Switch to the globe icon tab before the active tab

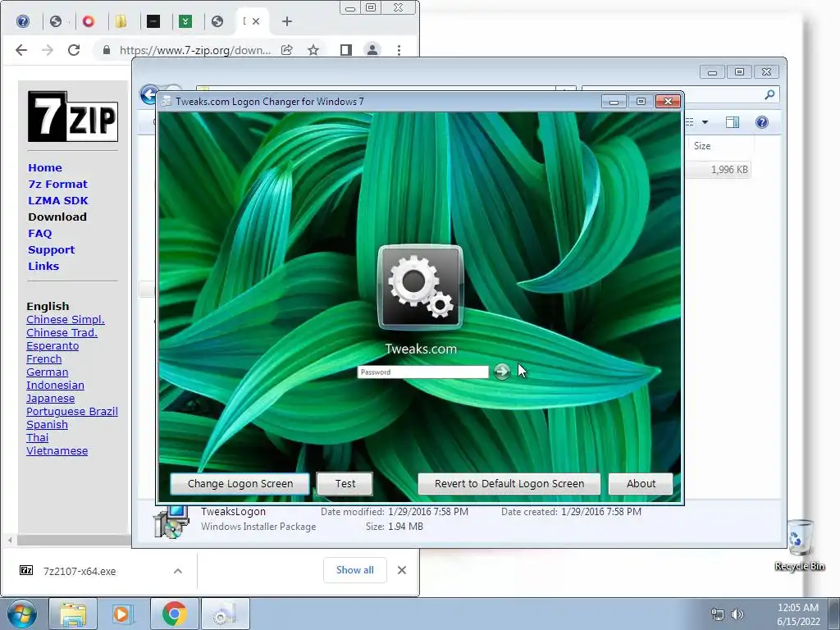tap(217, 21)
